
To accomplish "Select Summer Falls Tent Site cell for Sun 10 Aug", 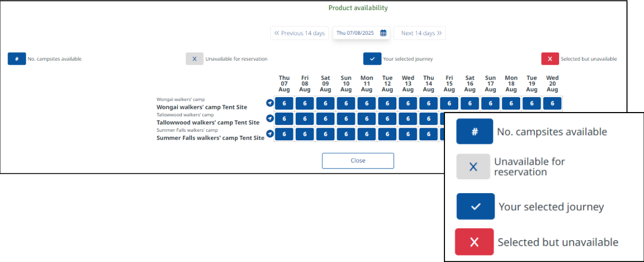I will click(346, 134).
